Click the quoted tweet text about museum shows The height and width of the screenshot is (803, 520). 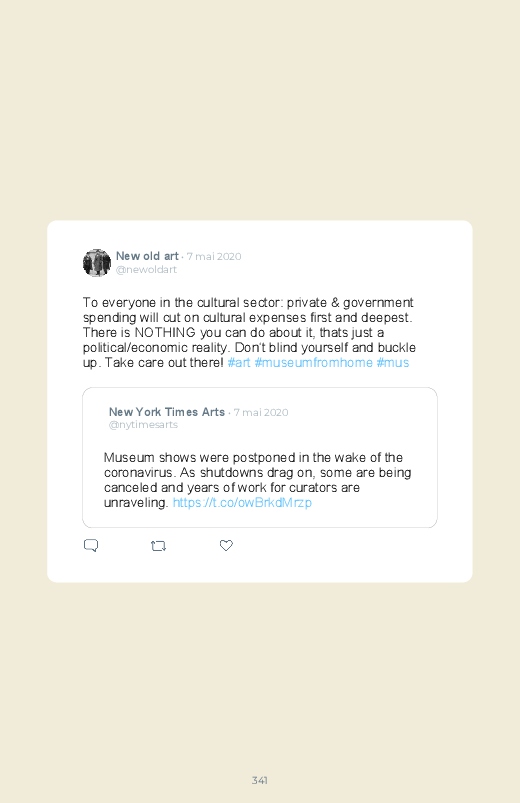point(258,480)
